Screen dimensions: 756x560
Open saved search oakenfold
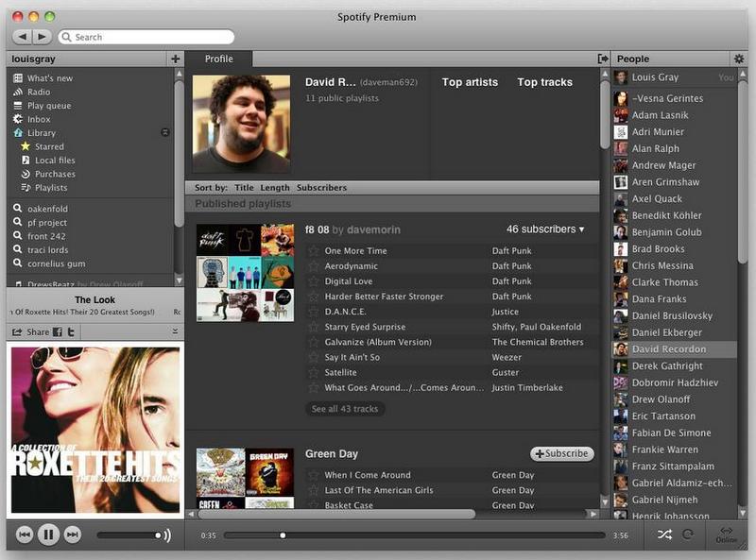[47, 209]
